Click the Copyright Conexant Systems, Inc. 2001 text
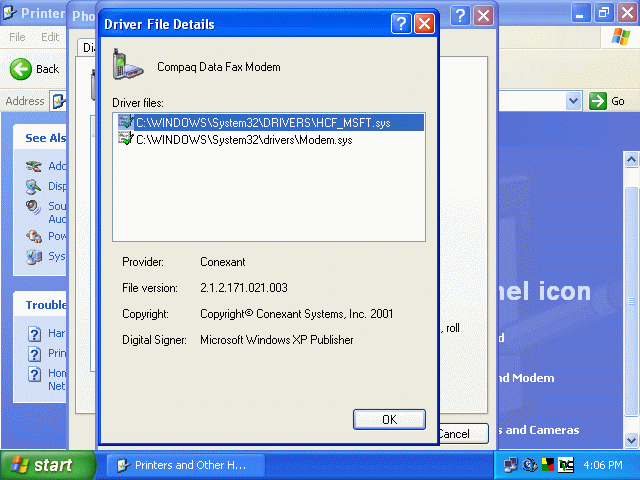 [297, 314]
